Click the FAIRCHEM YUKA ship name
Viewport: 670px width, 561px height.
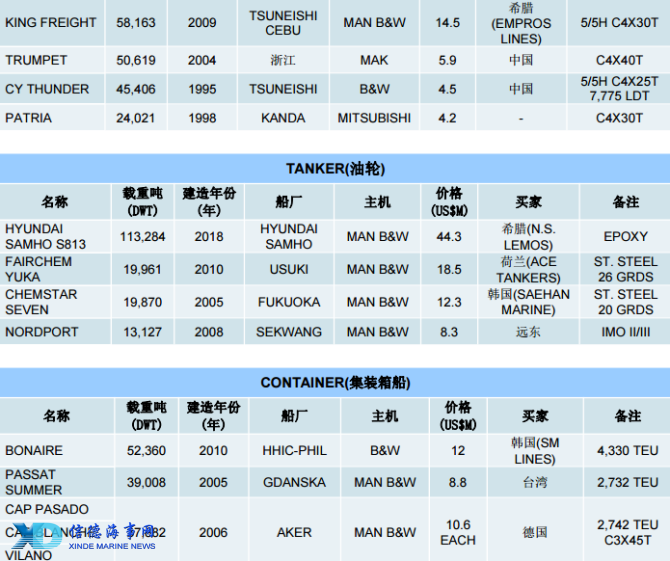38,269
